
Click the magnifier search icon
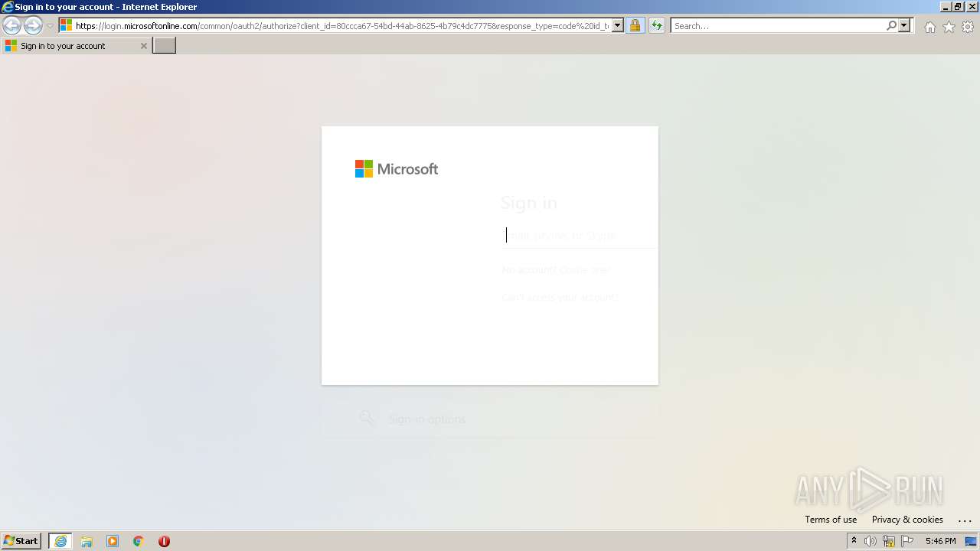891,26
